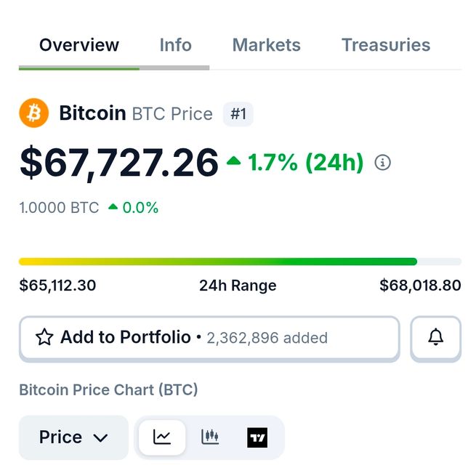The height and width of the screenshot is (465, 476).
Task: Switch to candlestick chart view
Action: [210, 437]
